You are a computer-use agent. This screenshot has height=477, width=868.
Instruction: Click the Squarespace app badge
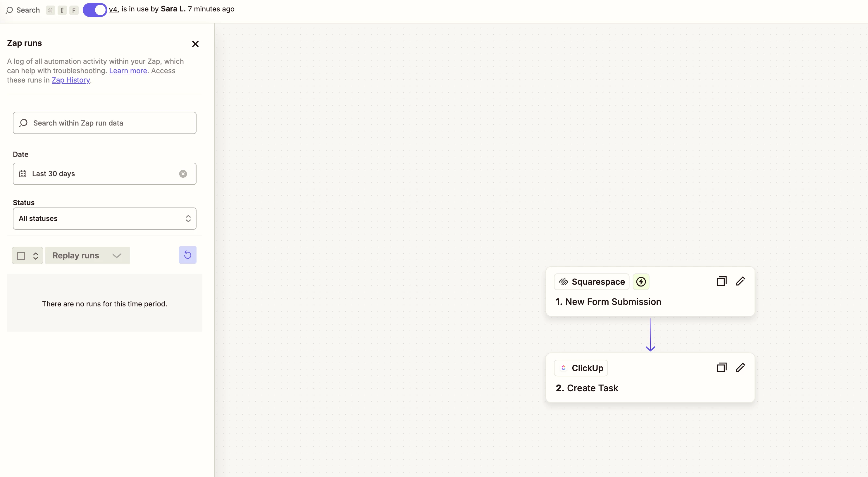coord(592,282)
